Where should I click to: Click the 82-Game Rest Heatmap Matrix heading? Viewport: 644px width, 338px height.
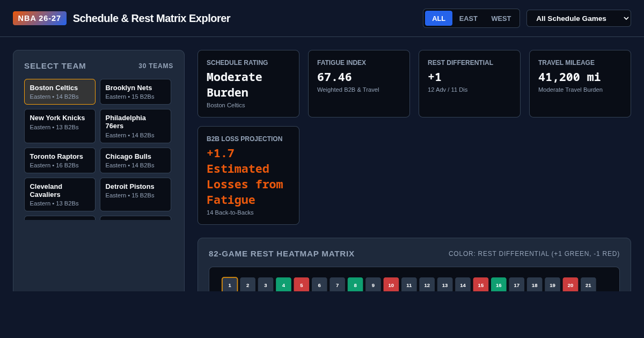(282, 254)
